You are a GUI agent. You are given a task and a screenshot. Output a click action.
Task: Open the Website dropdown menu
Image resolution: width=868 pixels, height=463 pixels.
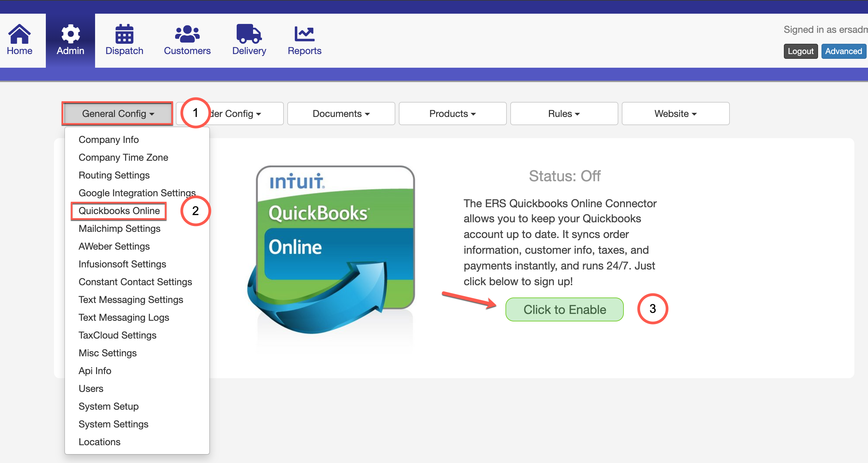pyautogui.click(x=675, y=114)
